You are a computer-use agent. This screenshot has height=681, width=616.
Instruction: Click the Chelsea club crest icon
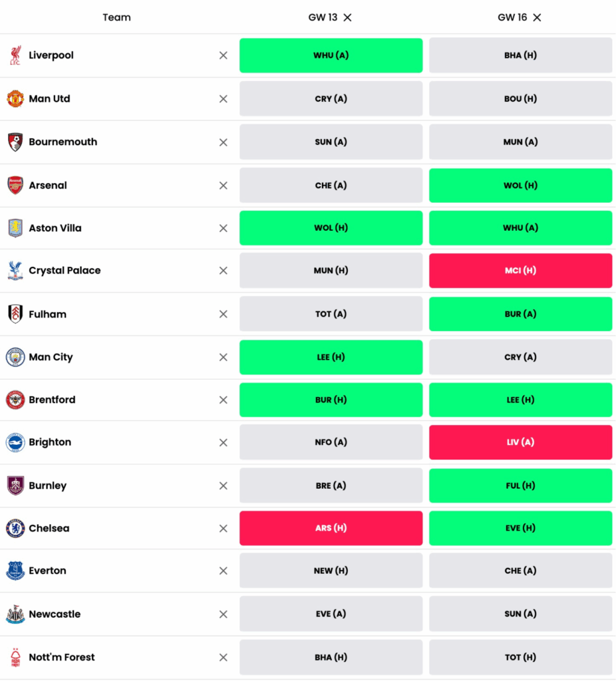click(x=15, y=529)
